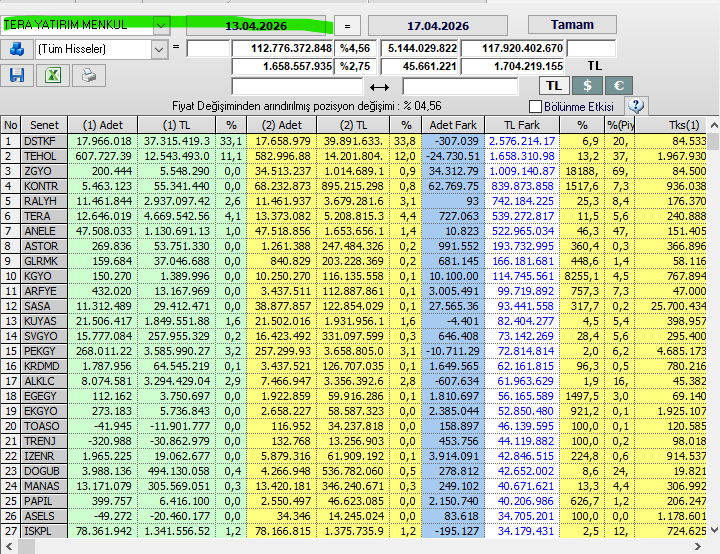This screenshot has width=720, height=554.
Task: Select the DSTKF row
Action: (353, 141)
